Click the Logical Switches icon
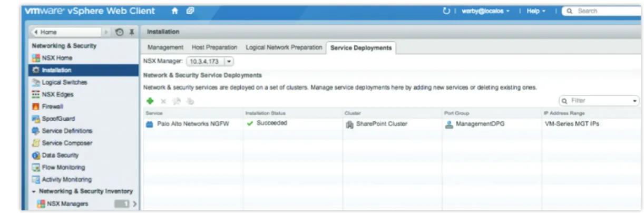This screenshot has width=644, height=213. 36,82
